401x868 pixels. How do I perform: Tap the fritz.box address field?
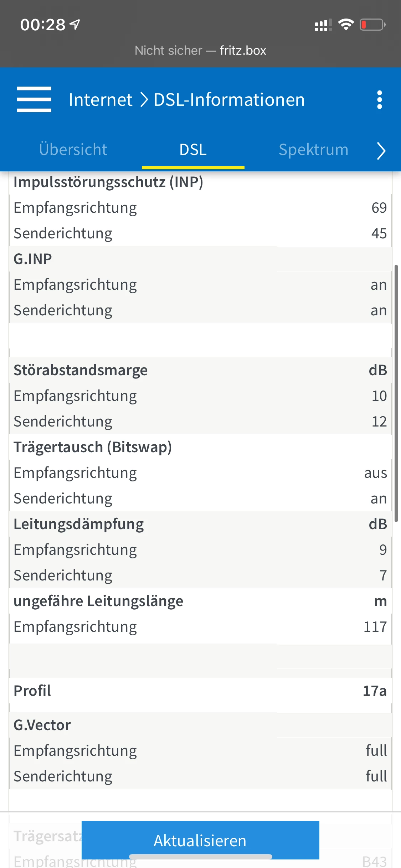click(x=200, y=51)
